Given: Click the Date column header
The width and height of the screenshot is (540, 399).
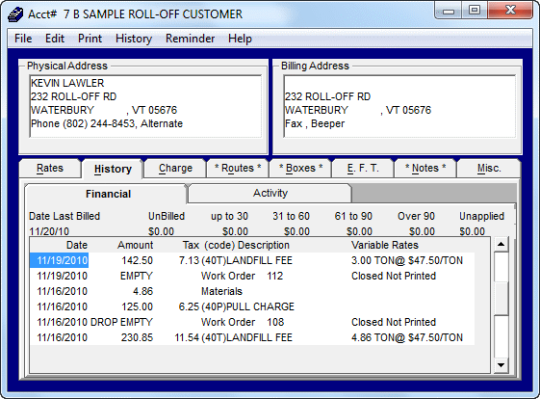Looking at the screenshot, I should click(x=77, y=245).
